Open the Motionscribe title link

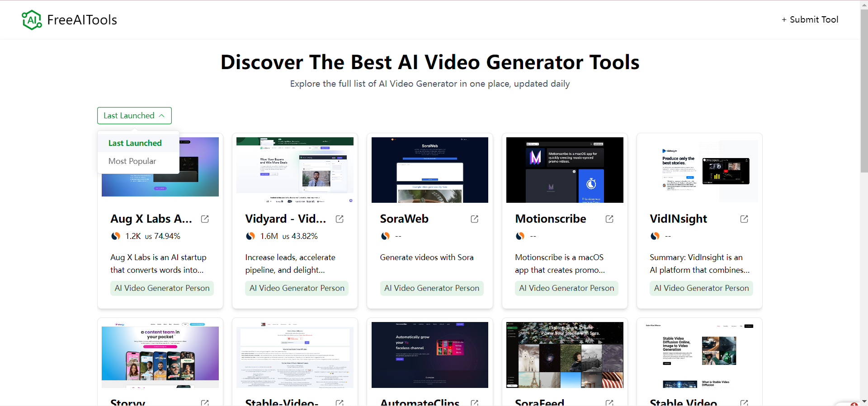[x=551, y=219]
